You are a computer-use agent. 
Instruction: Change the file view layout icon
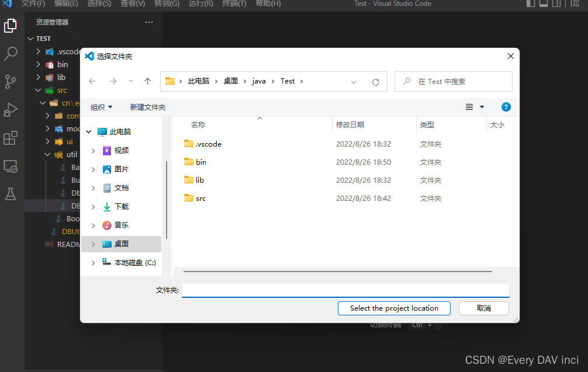click(469, 107)
